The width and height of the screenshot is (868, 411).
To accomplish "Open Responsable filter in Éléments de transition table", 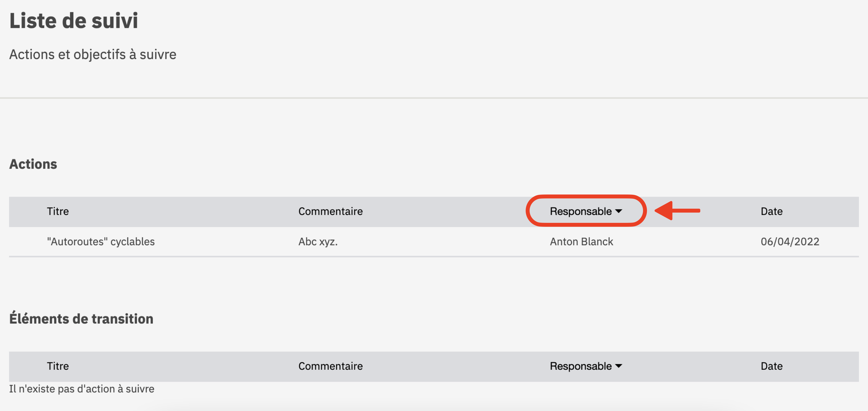I will [x=586, y=366].
